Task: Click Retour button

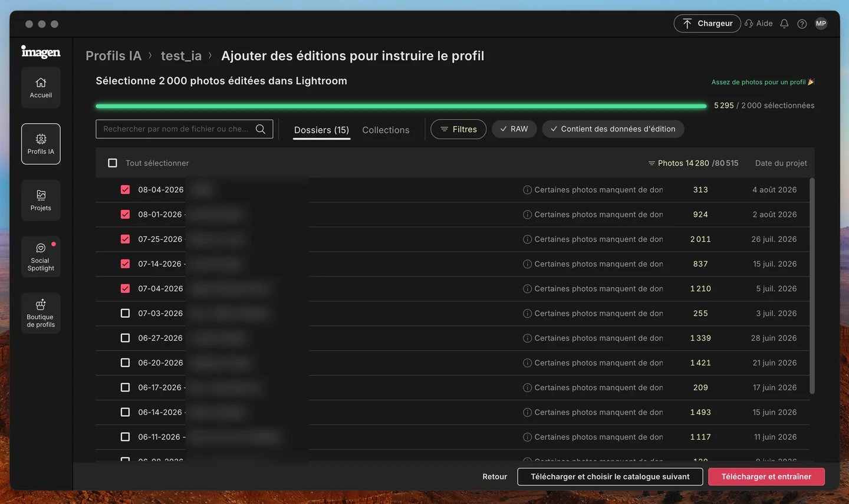Action: [495, 476]
